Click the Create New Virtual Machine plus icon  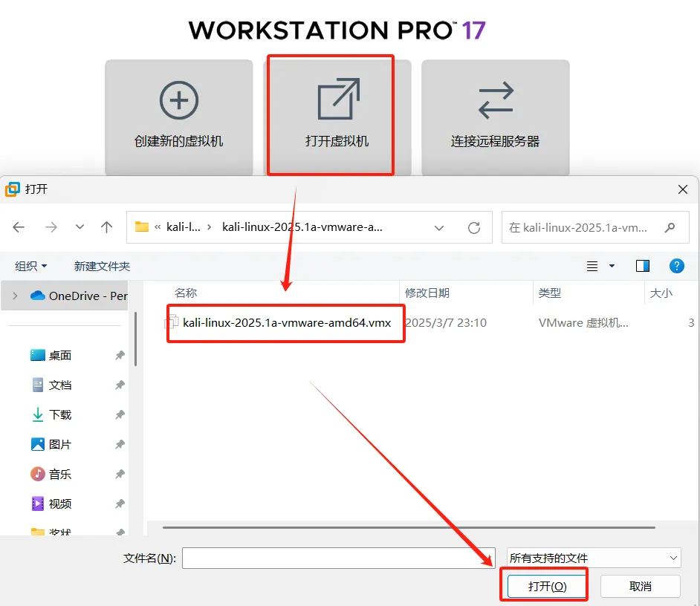click(179, 100)
